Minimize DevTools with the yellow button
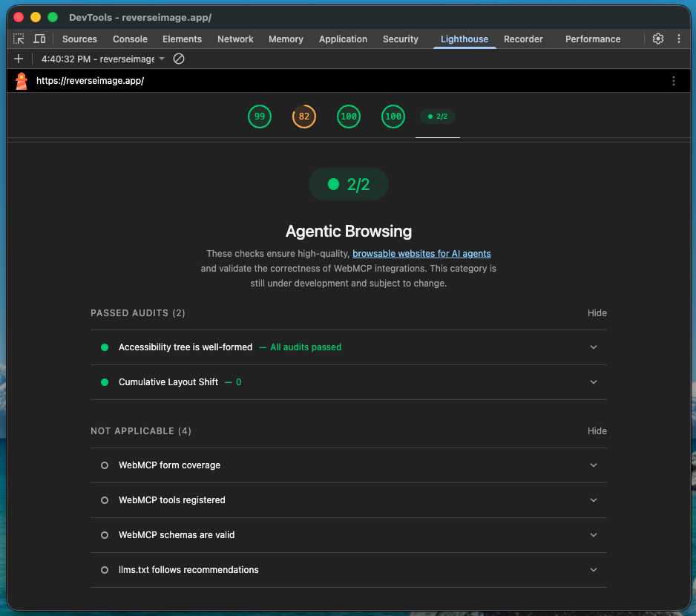The height and width of the screenshot is (616, 696). point(36,17)
